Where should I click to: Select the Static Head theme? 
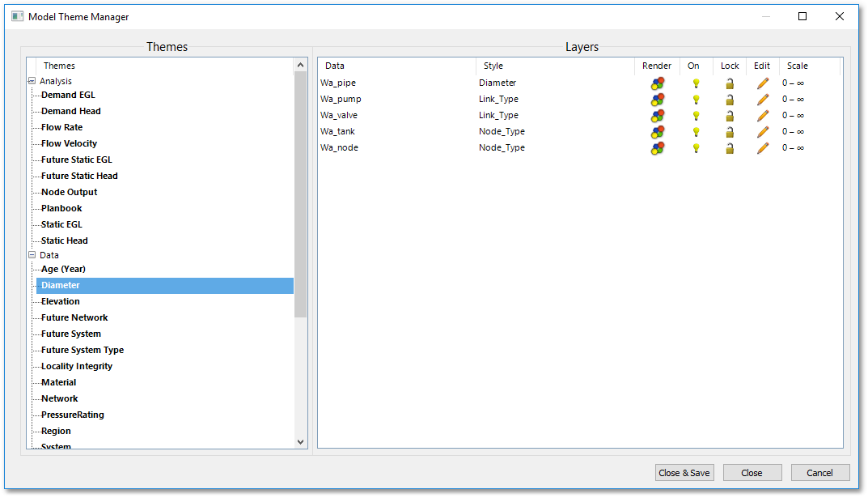pyautogui.click(x=64, y=240)
